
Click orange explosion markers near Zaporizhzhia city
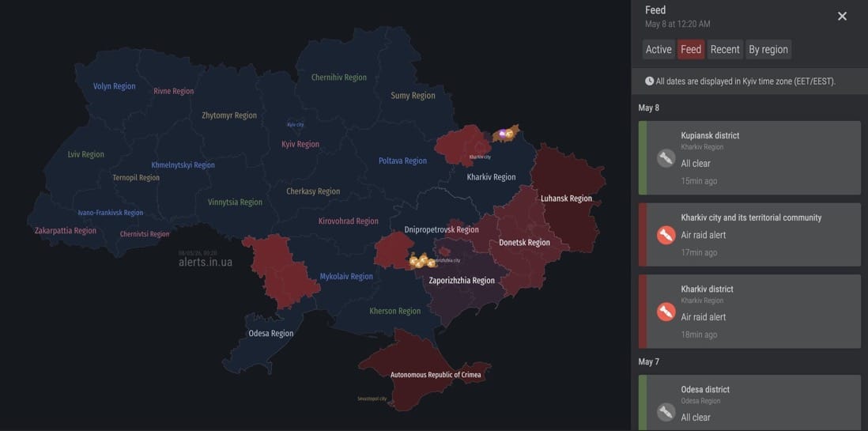422,260
